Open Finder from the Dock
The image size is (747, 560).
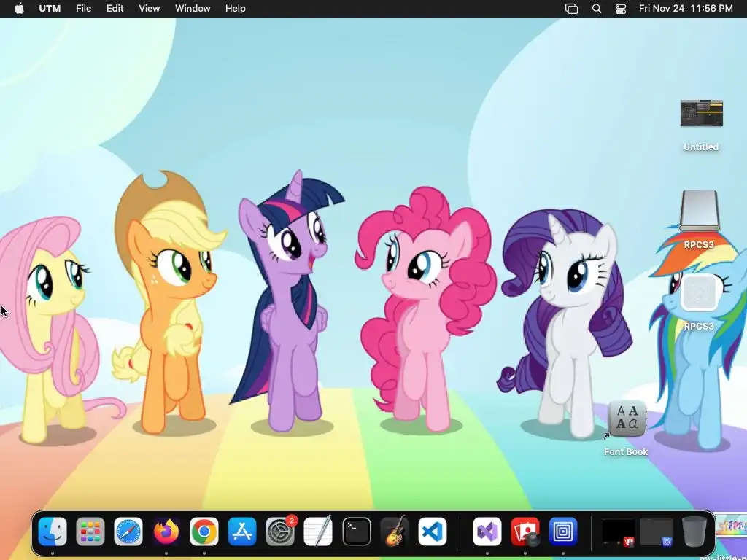(x=53, y=532)
